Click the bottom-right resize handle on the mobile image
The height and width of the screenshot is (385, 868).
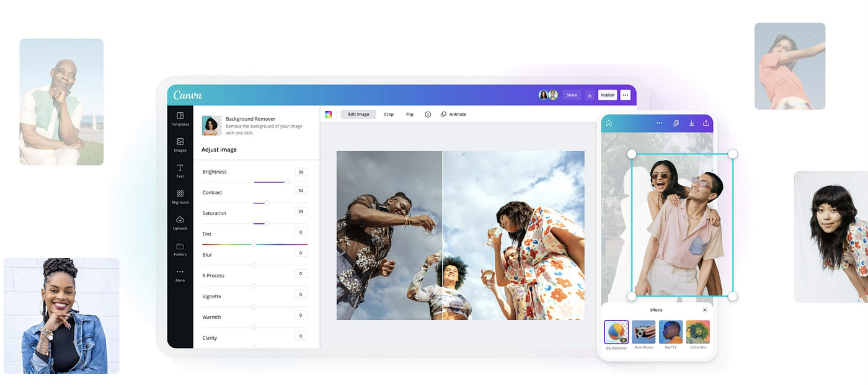pyautogui.click(x=732, y=296)
